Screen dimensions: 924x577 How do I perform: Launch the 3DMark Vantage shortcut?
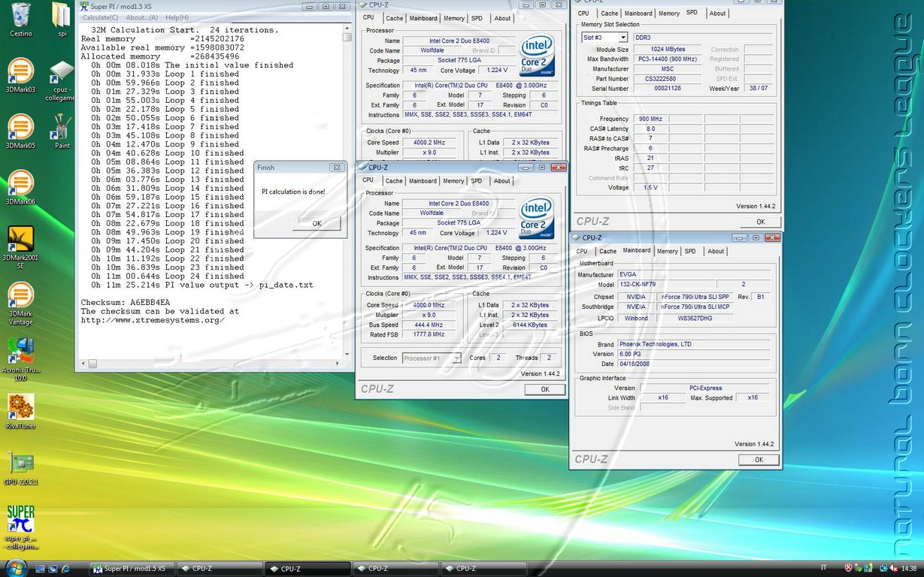[x=20, y=304]
